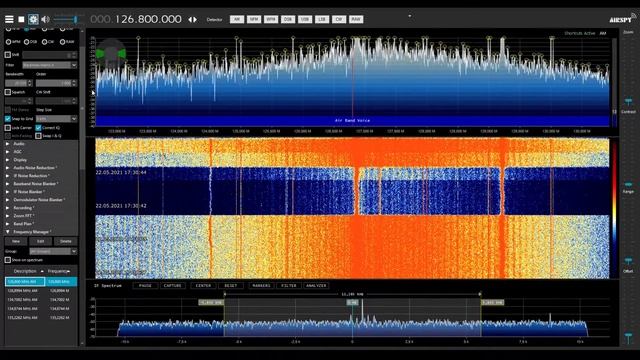The height and width of the screenshot is (360, 640).
Task: Click CAPTURE in the IF Spectrum bar
Action: [173, 285]
